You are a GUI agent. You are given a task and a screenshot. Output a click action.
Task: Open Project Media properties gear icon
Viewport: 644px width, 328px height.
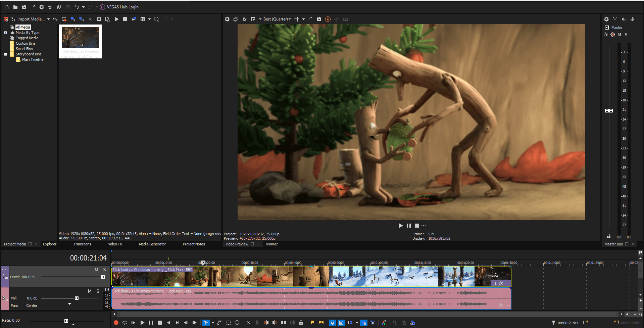tap(99, 19)
